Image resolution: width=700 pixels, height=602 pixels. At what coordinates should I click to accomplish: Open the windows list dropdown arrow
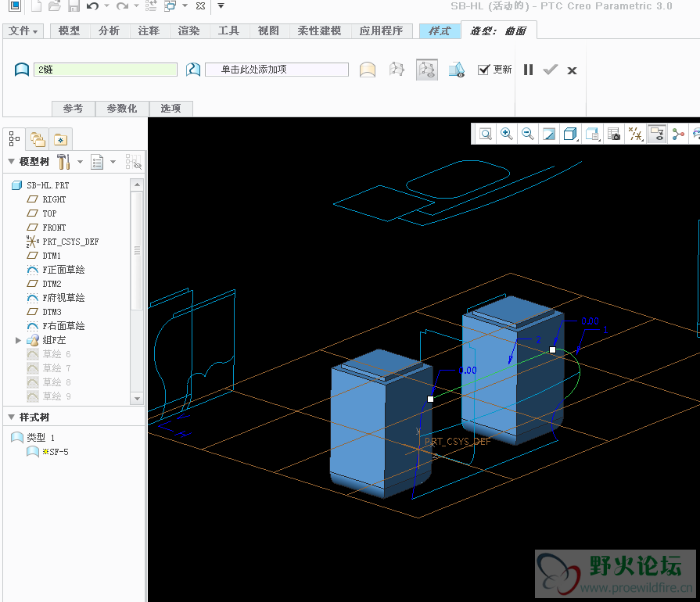[x=185, y=5]
